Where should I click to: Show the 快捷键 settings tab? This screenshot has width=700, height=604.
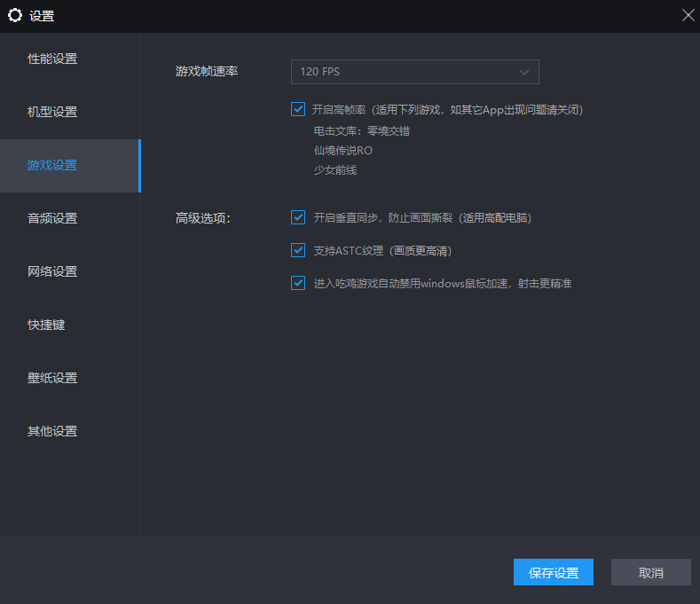[x=46, y=326]
